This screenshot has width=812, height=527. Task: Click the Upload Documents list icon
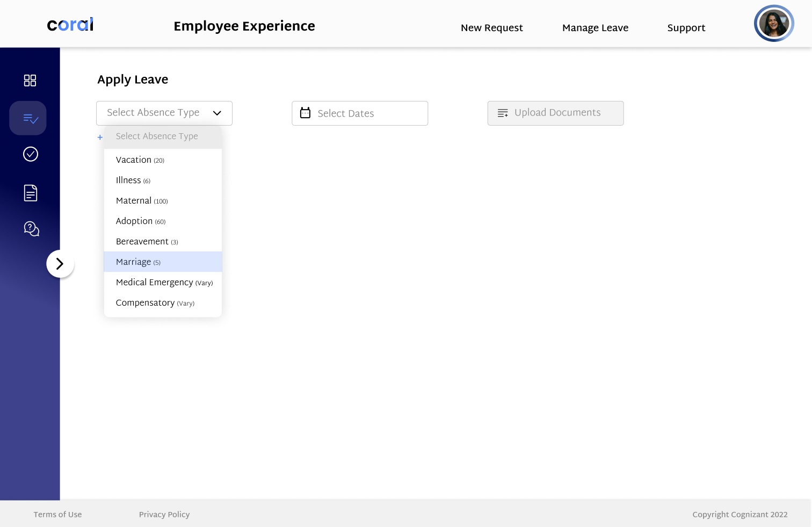503,113
